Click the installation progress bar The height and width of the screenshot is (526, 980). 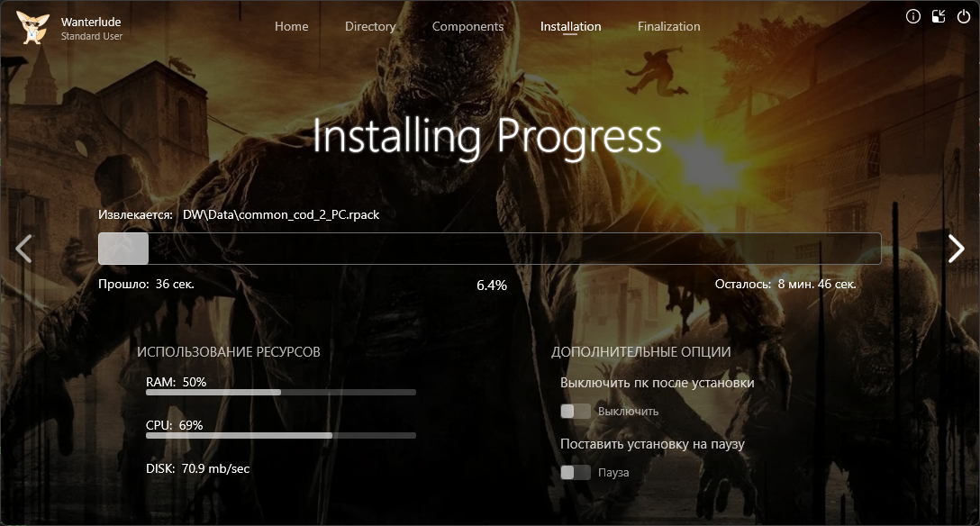[x=489, y=249]
